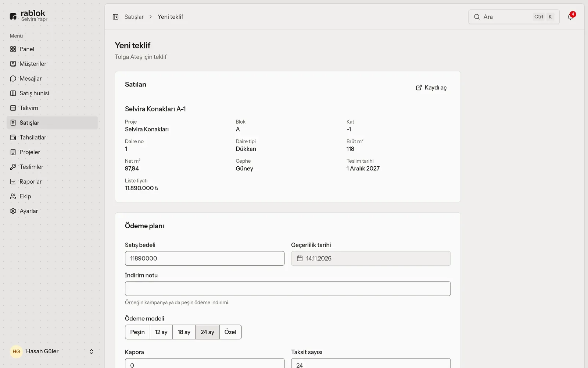Open notifications bell with red badge

pos(571,17)
